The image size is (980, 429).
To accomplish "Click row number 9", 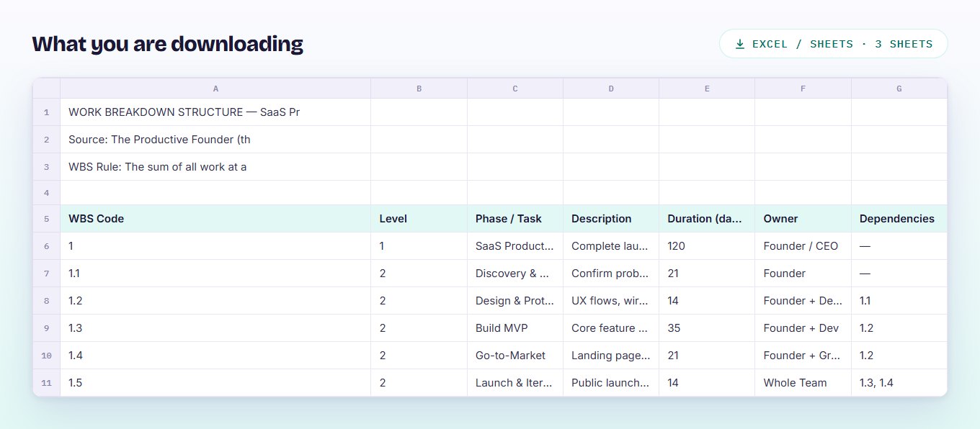I will pyautogui.click(x=47, y=328).
